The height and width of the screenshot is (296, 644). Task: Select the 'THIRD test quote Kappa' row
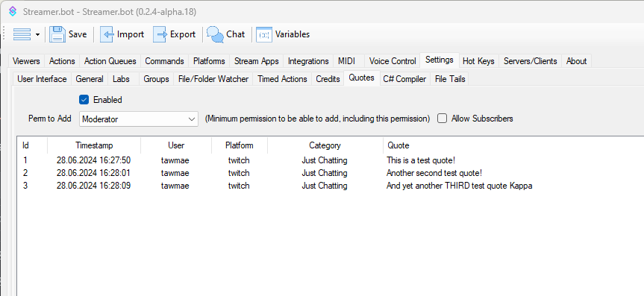(x=459, y=186)
